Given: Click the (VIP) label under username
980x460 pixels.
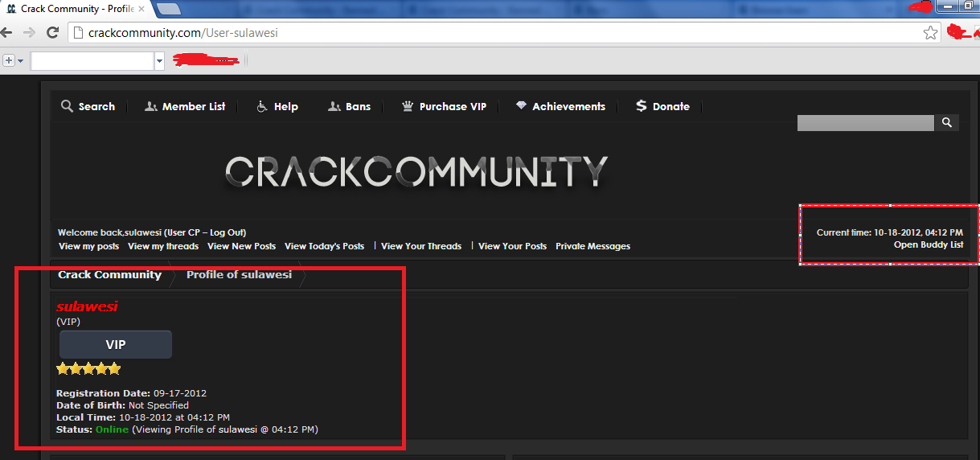Looking at the screenshot, I should [68, 322].
